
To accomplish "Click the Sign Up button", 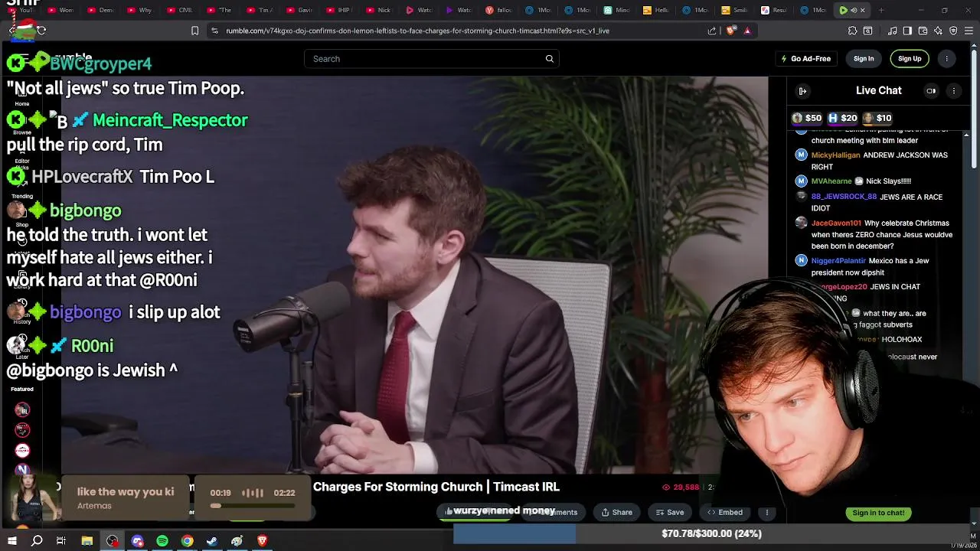I will [910, 59].
